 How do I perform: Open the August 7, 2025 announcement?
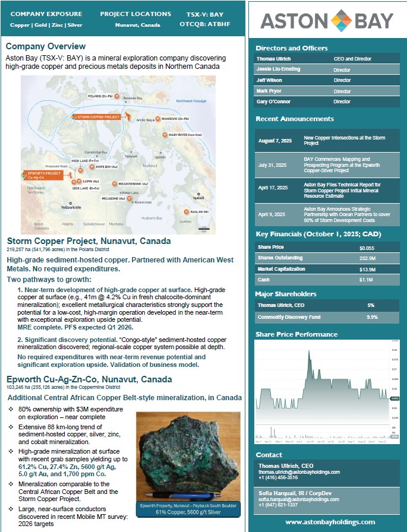tap(344, 141)
